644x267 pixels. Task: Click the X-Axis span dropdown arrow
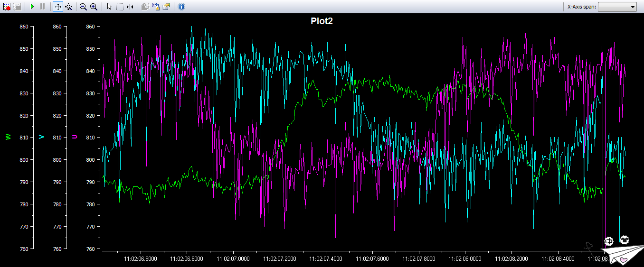click(x=633, y=7)
